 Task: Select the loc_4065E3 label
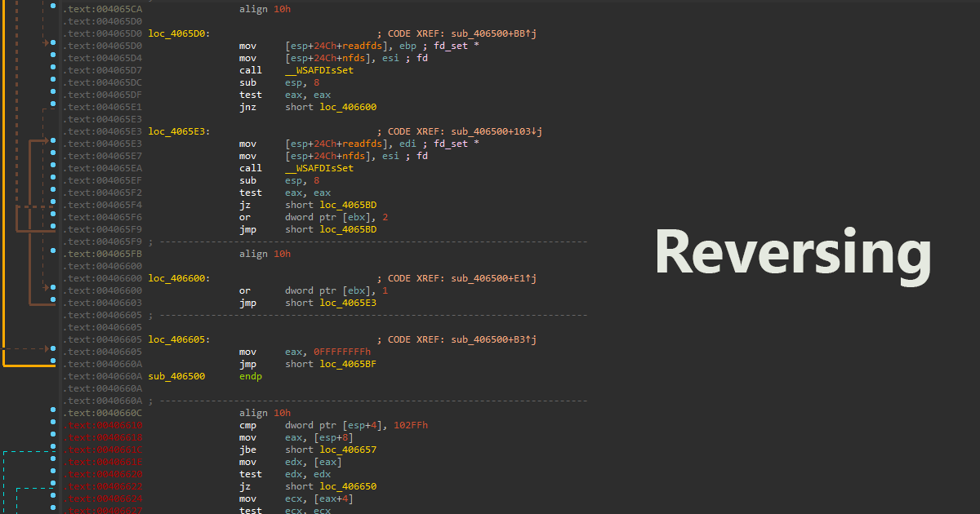click(x=178, y=131)
